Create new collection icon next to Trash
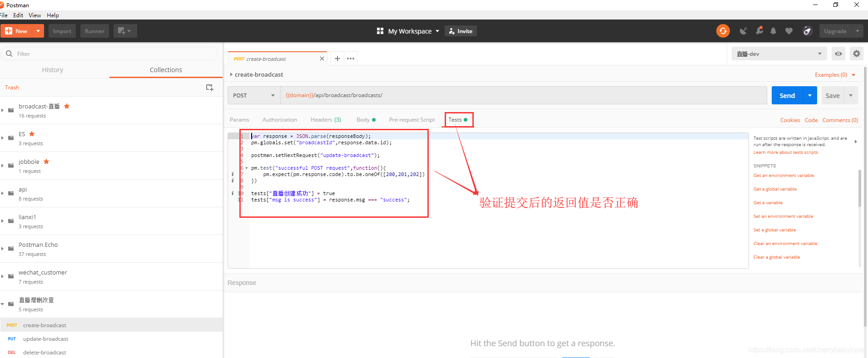 pos(209,88)
